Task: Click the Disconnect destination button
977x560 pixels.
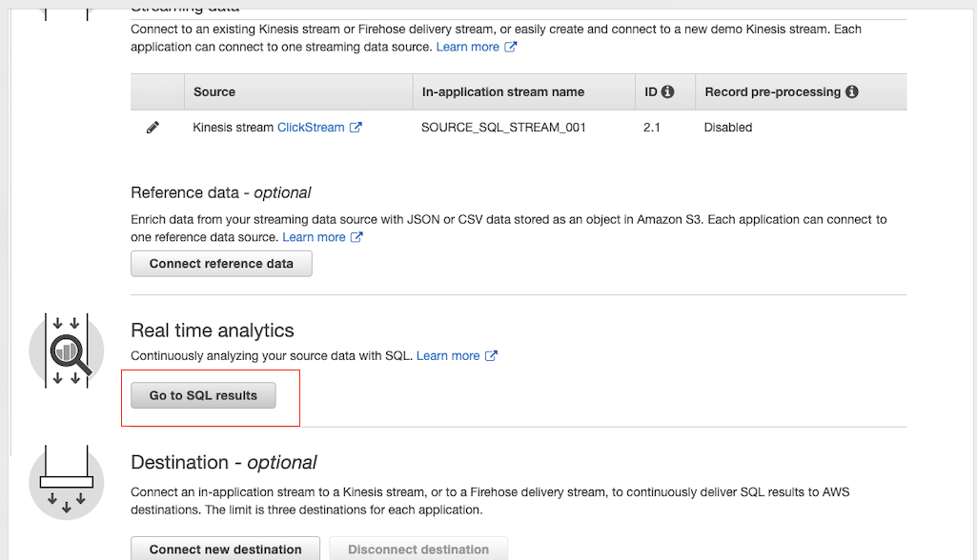Action: point(418,550)
